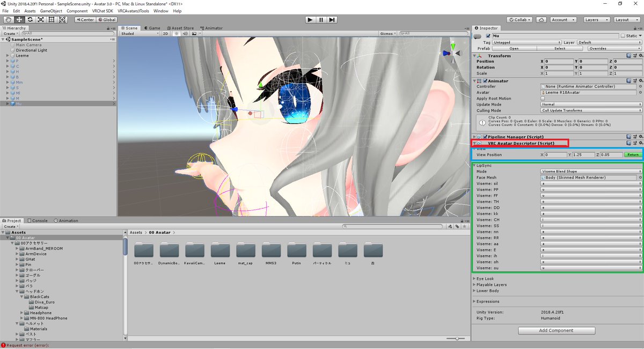644x349 pixels.
Task: Toggle Apply Root Motion checkbox
Action: [x=543, y=99]
